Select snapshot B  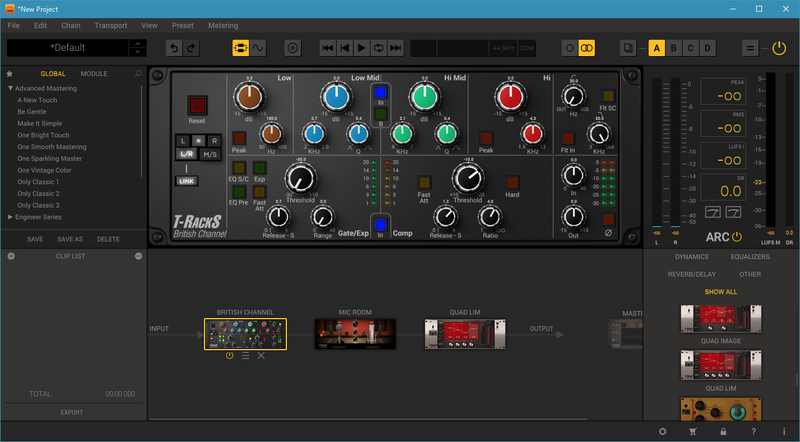pyautogui.click(x=673, y=48)
